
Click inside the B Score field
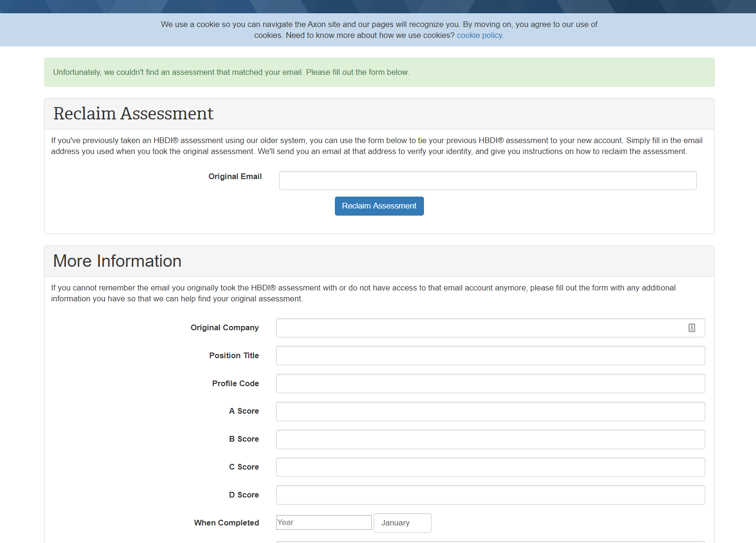coord(490,440)
